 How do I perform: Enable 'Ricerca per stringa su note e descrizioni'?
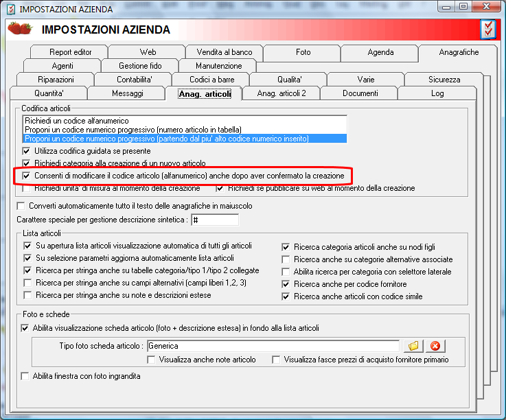point(27,296)
